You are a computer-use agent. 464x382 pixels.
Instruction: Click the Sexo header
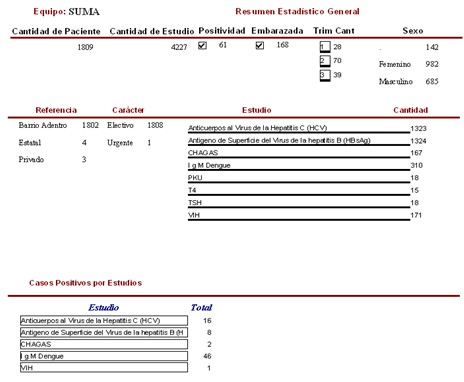(413, 31)
